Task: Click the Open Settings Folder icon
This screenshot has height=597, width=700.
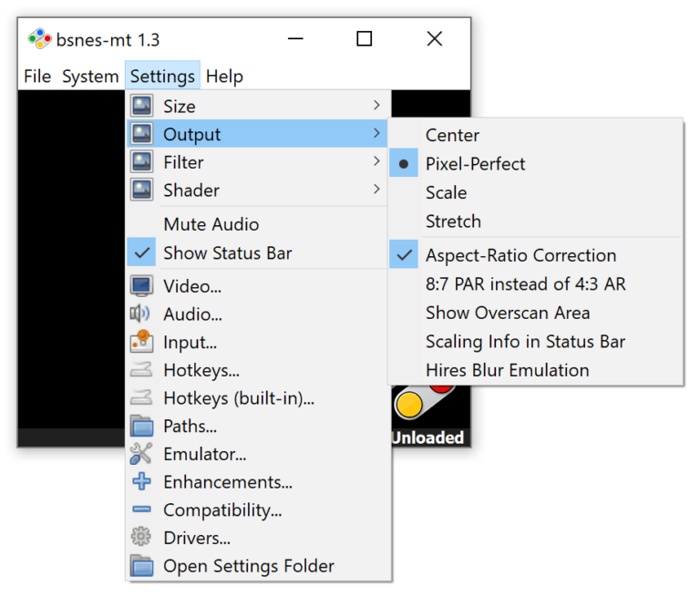Action: click(141, 565)
